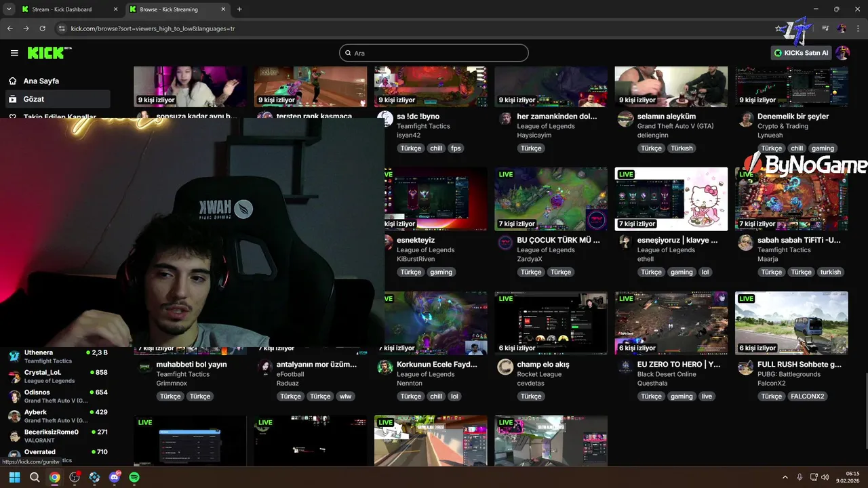The image size is (868, 488).
Task: Open Ayberk channel in sidebar
Action: point(57,415)
